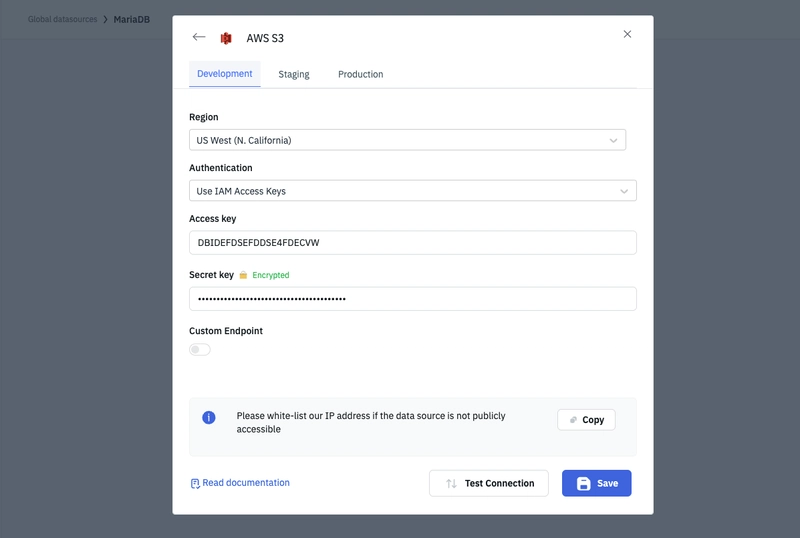800x538 pixels.
Task: Go back with the left arrow icon
Action: (x=199, y=37)
